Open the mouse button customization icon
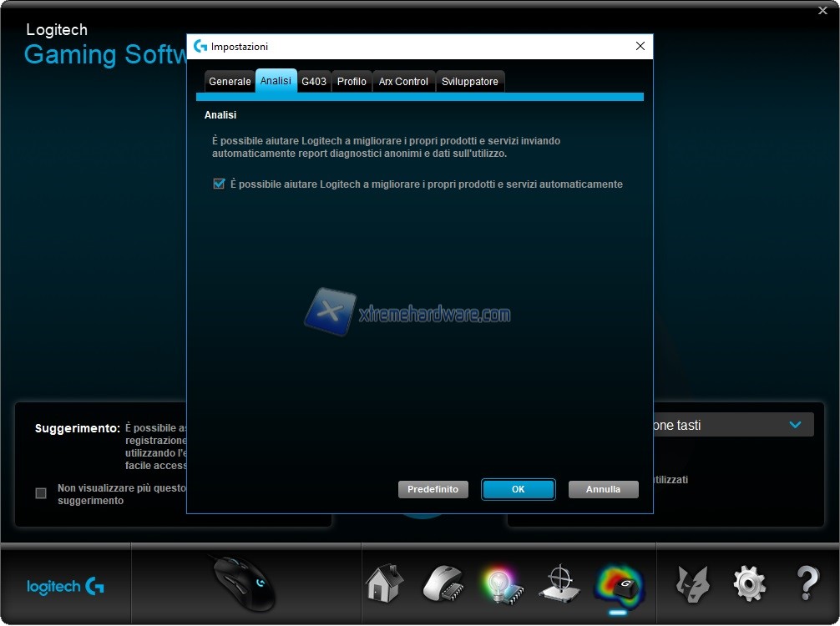This screenshot has width=840, height=626. (443, 583)
